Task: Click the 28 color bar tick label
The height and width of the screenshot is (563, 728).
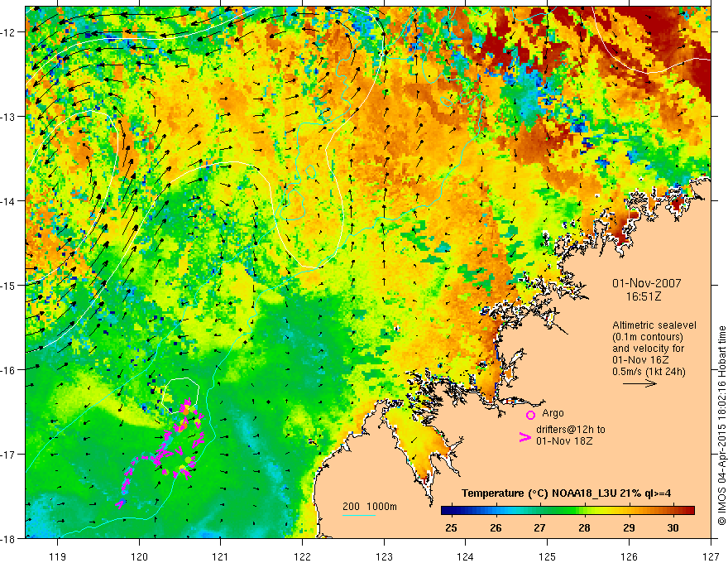Action: (x=584, y=527)
